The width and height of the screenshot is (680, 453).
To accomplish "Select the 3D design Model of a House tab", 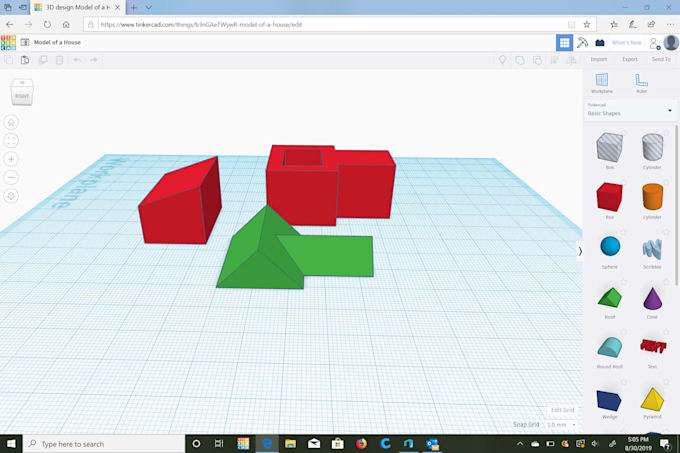I will 77,7.
